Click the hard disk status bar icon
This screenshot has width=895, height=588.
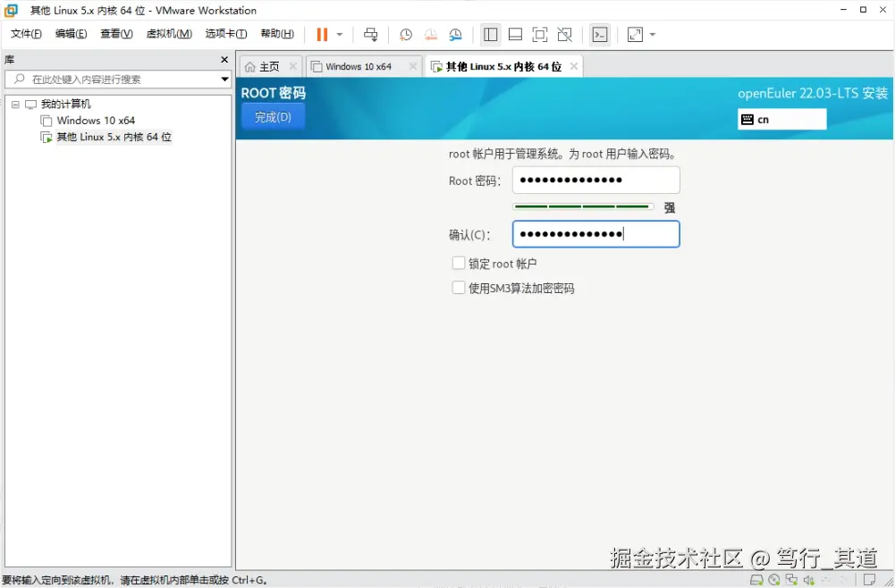[x=756, y=580]
